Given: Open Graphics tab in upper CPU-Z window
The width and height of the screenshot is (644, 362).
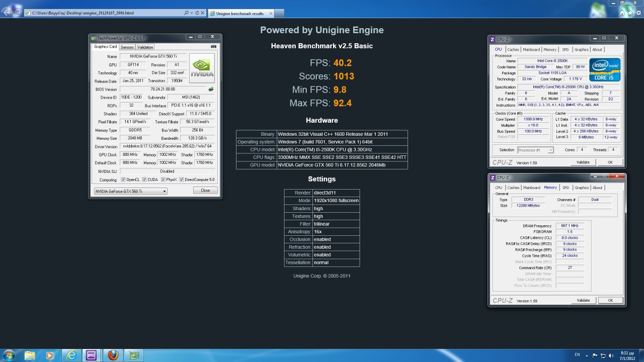Looking at the screenshot, I should pyautogui.click(x=582, y=50).
